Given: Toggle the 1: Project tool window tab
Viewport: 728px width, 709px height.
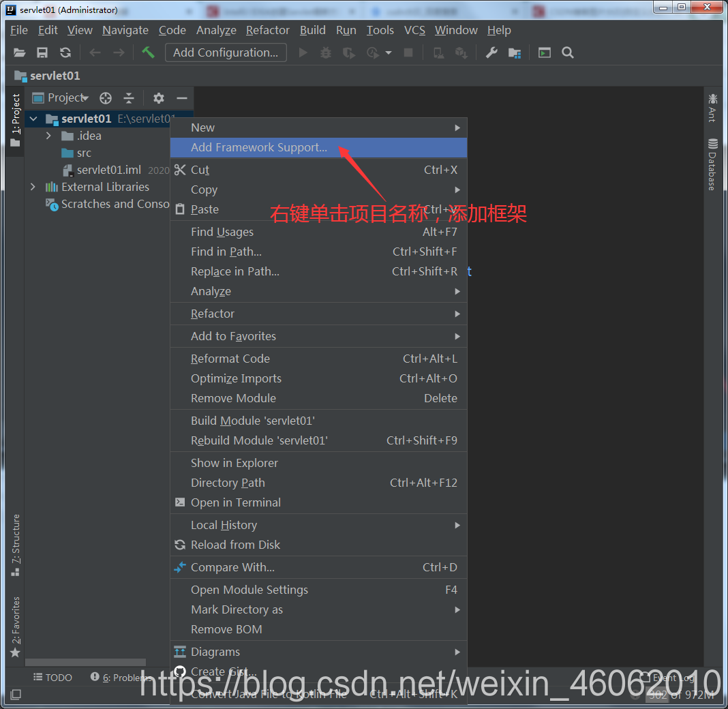Looking at the screenshot, I should (15, 121).
